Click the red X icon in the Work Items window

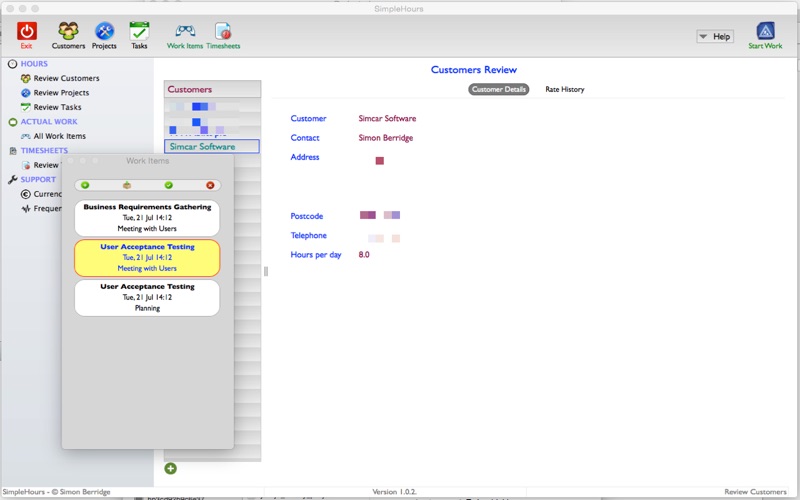(x=210, y=185)
